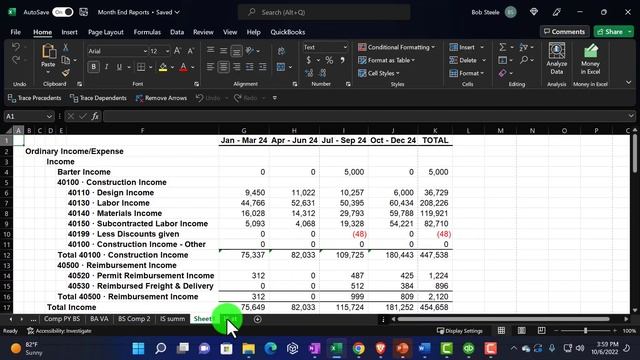Click in the Search box
Image resolution: width=640 pixels, height=360 pixels.
pos(324,12)
